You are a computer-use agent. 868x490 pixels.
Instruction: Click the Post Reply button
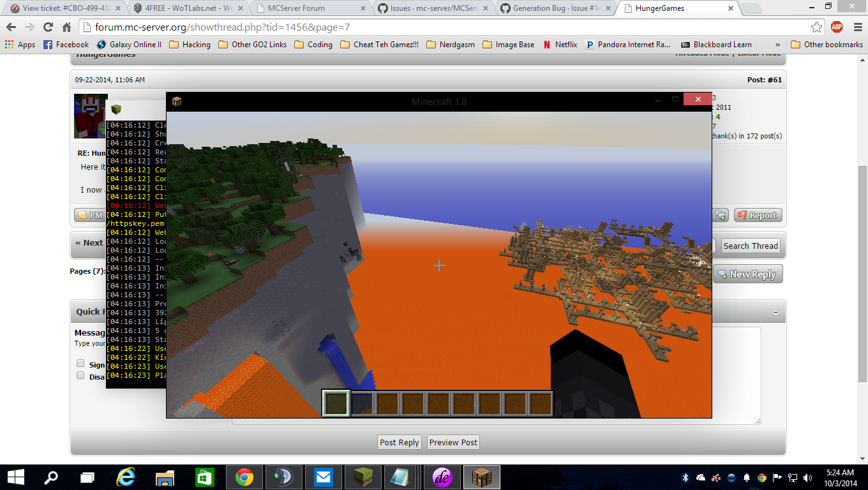pyautogui.click(x=400, y=442)
